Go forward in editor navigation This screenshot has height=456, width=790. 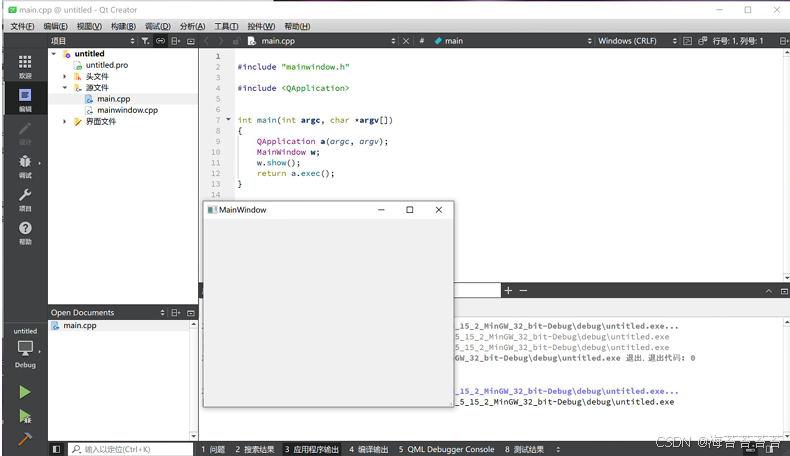(221, 41)
